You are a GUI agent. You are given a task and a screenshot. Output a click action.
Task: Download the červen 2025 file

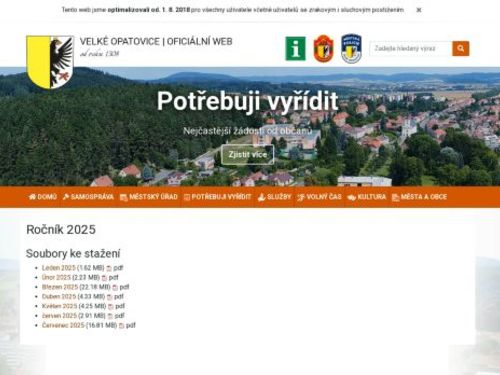pyautogui.click(x=59, y=316)
